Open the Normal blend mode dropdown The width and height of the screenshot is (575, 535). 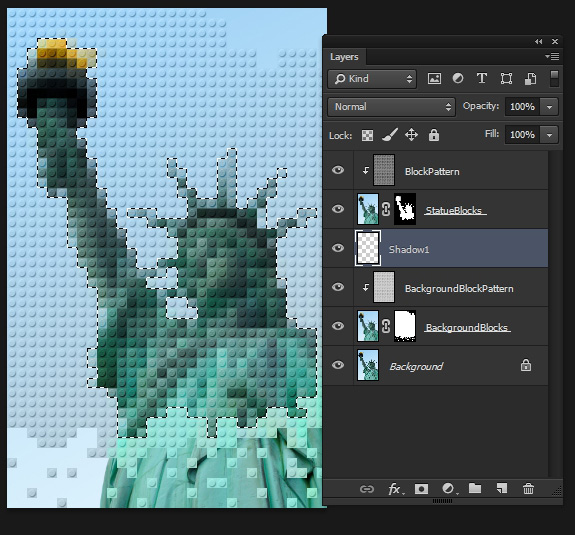click(x=391, y=107)
